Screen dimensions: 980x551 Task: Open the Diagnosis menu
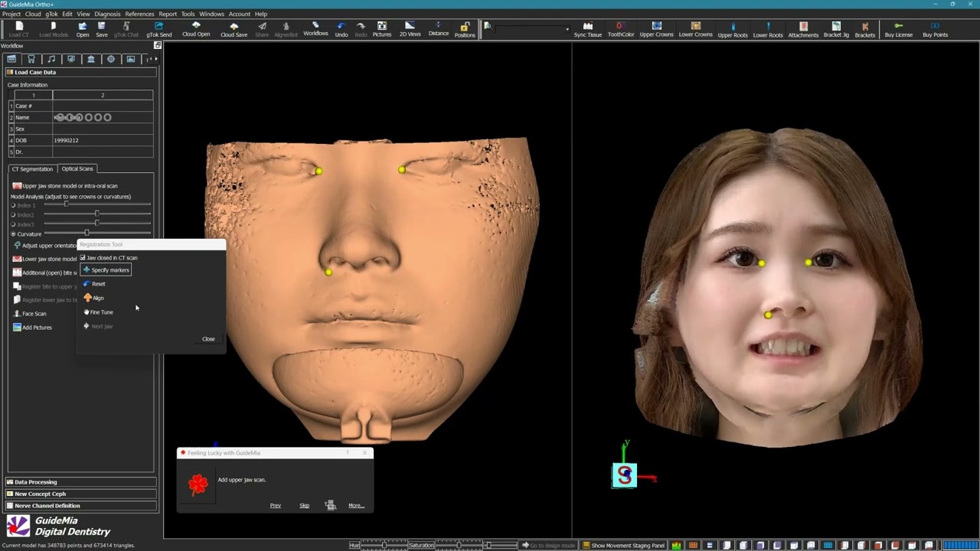(x=107, y=14)
